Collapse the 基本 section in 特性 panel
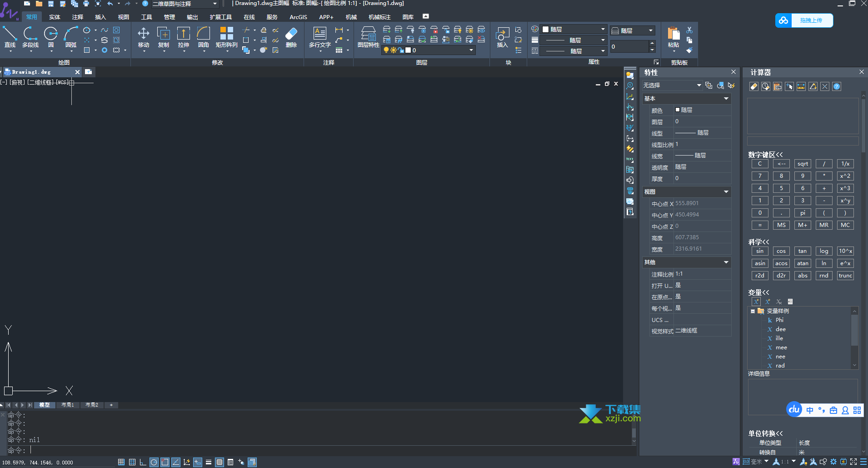 coord(726,99)
